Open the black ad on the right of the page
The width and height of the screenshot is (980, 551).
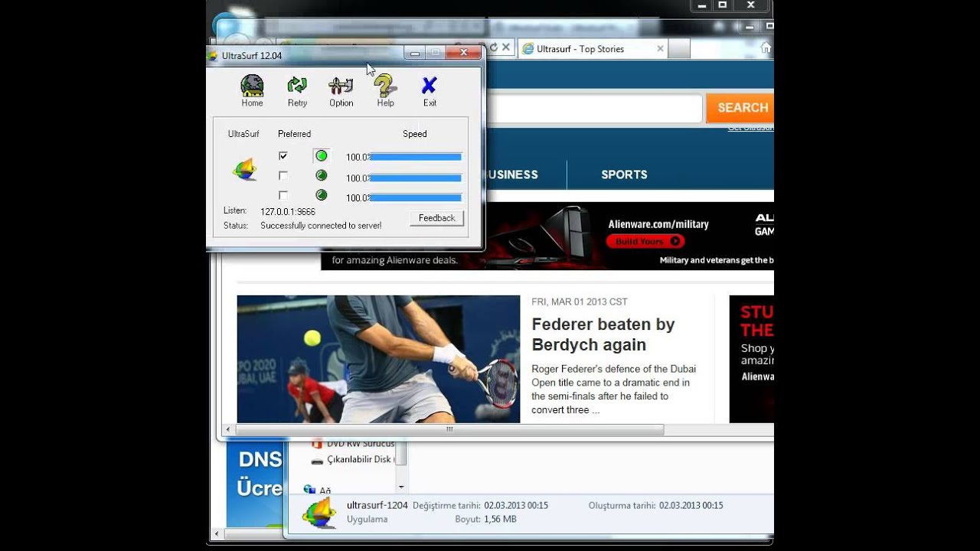click(x=751, y=359)
